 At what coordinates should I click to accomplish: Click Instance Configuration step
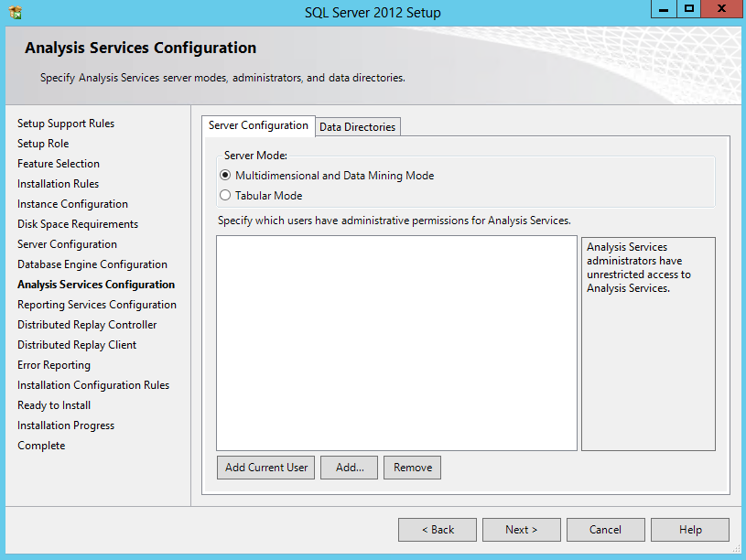coord(73,204)
